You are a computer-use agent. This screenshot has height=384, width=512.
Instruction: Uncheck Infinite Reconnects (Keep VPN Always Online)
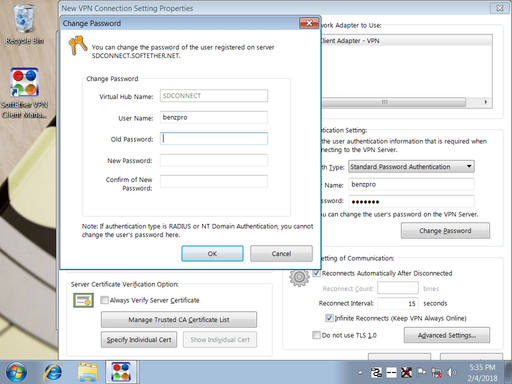(x=329, y=318)
